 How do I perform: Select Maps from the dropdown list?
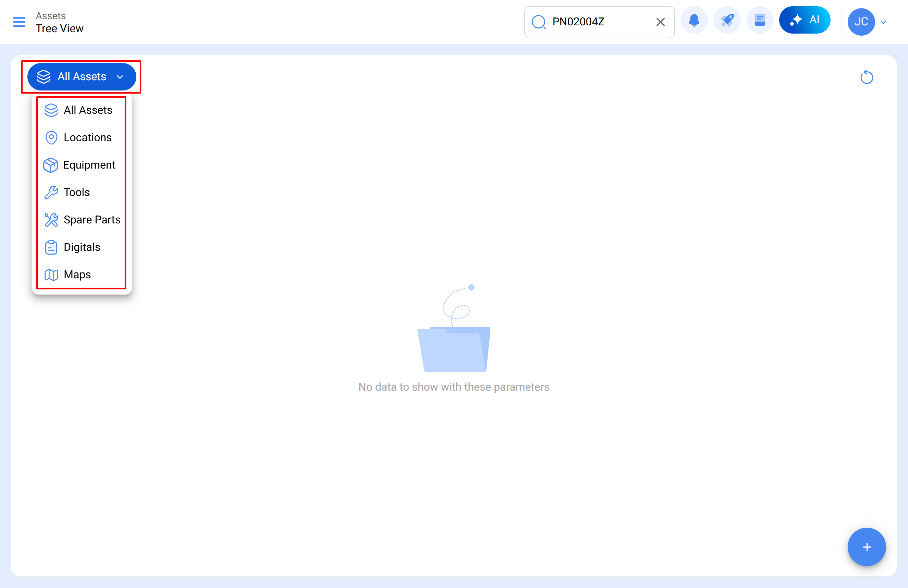coord(77,275)
